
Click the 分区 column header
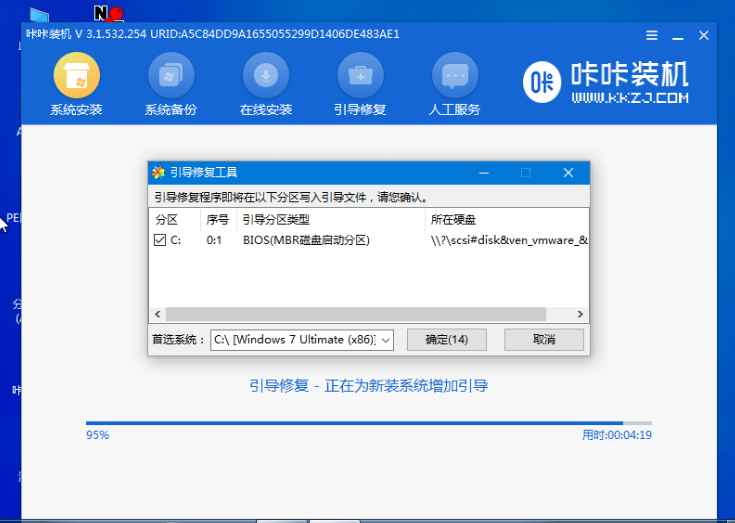[x=175, y=220]
